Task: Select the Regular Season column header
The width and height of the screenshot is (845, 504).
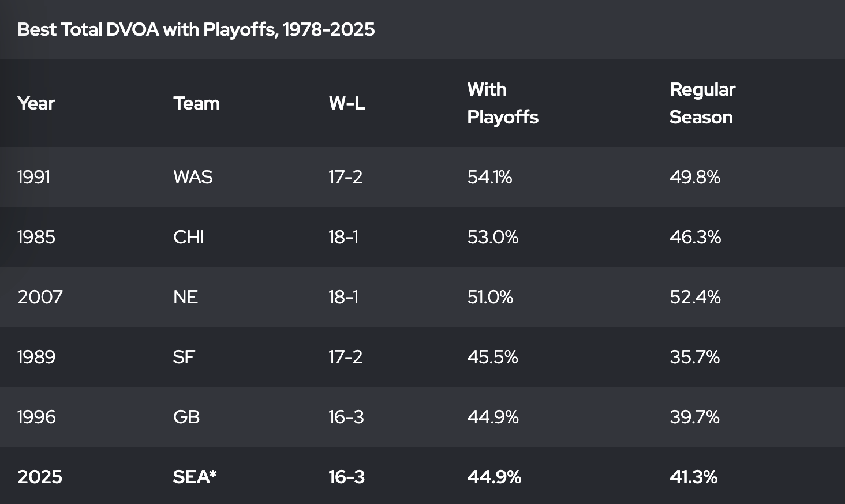Action: pos(702,103)
